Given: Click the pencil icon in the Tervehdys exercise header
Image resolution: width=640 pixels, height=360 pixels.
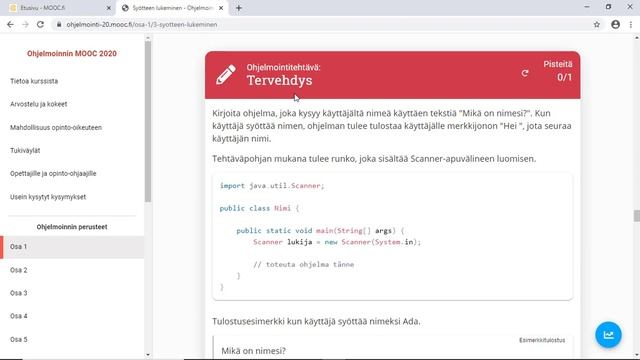Looking at the screenshot, I should [226, 75].
